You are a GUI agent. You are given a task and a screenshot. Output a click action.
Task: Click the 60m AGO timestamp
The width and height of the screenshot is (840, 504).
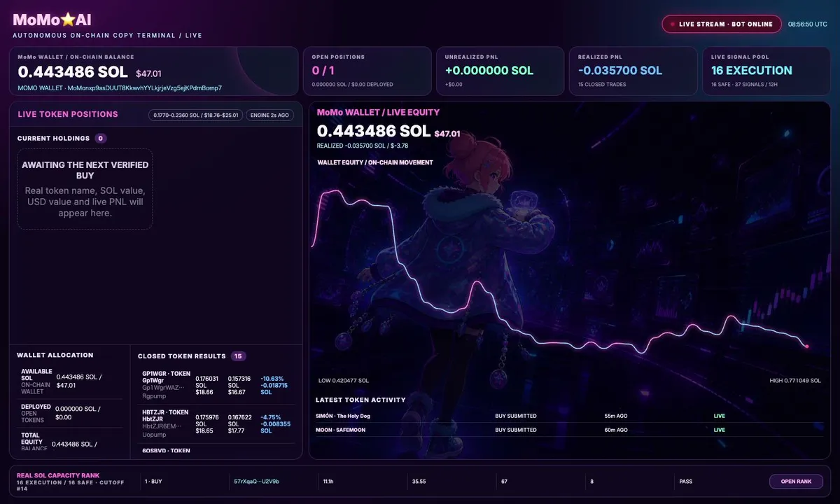tap(616, 430)
